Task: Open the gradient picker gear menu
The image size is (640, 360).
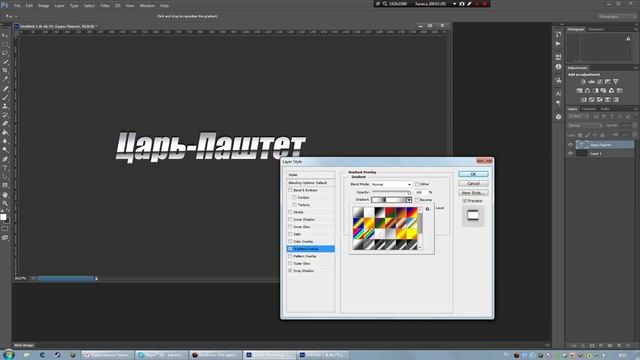Action: (427, 209)
